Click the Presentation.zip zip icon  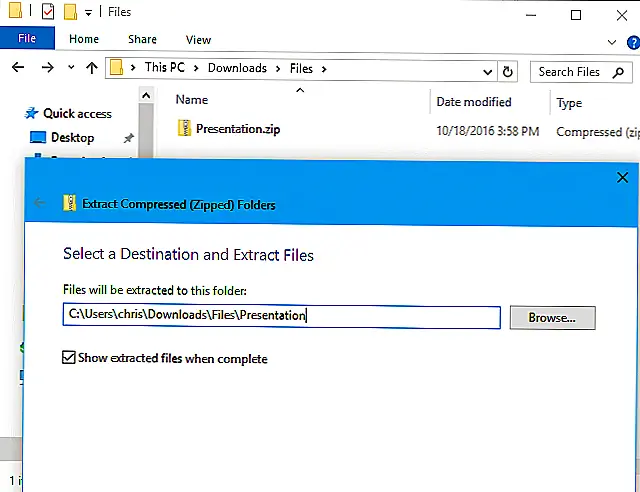184,128
